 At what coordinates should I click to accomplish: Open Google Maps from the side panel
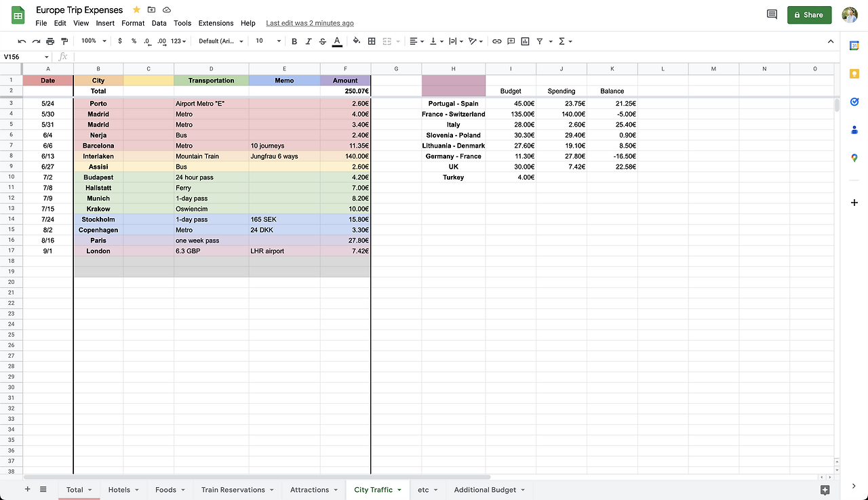tap(854, 158)
